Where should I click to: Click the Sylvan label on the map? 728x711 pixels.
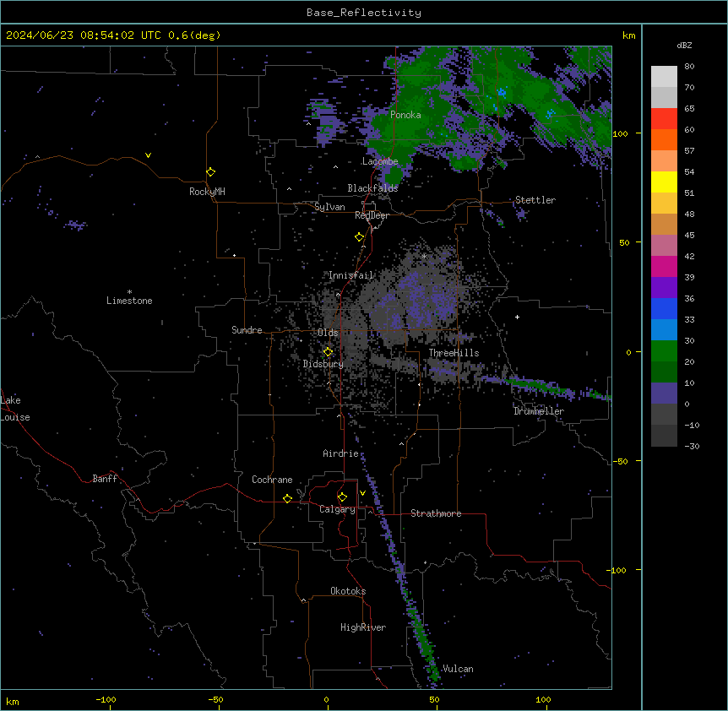click(x=329, y=207)
